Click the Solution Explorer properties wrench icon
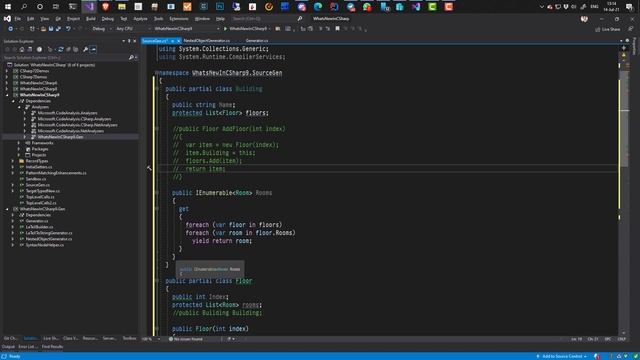640x360 pixels. [85, 49]
